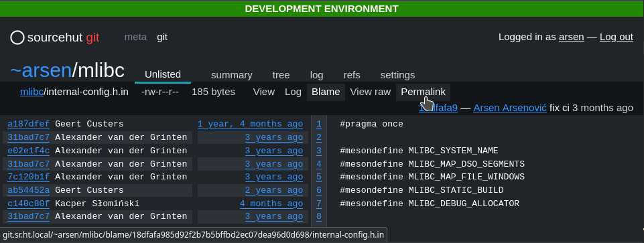Switch to the summary tab
Viewport: 644px width, 243px height.
coord(232,75)
